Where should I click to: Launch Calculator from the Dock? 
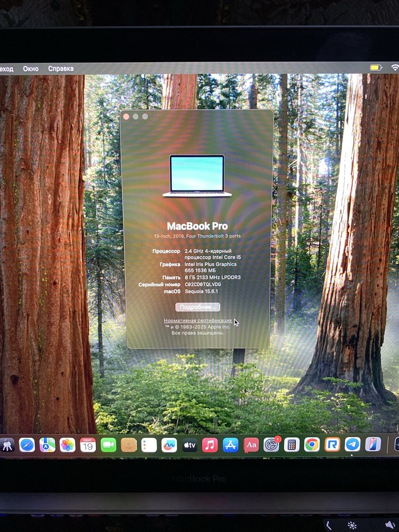[x=292, y=445]
